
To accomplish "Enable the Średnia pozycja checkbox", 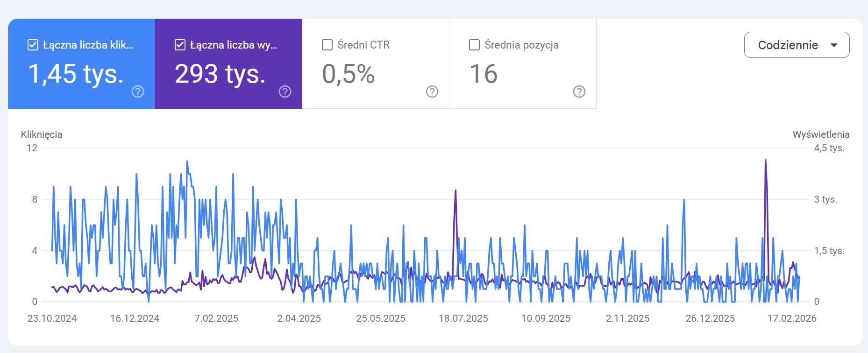I will pos(474,45).
